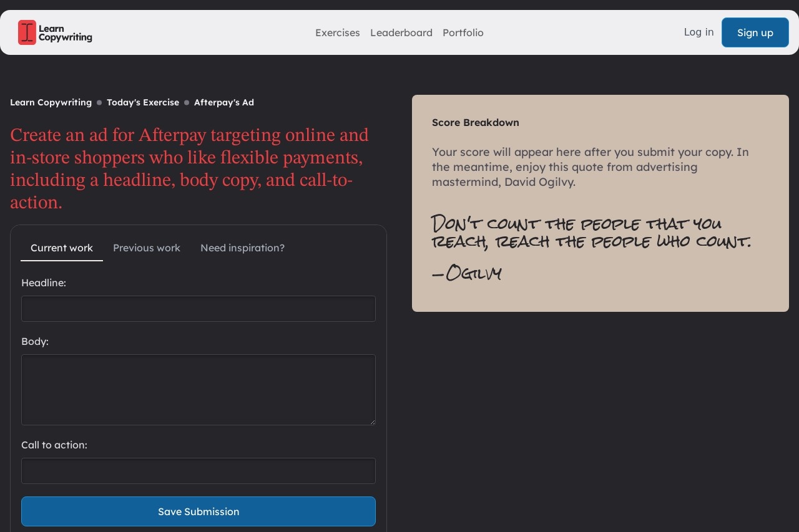Click the Learn Copywriting breadcrumb
The image size is (799, 532).
51,102
